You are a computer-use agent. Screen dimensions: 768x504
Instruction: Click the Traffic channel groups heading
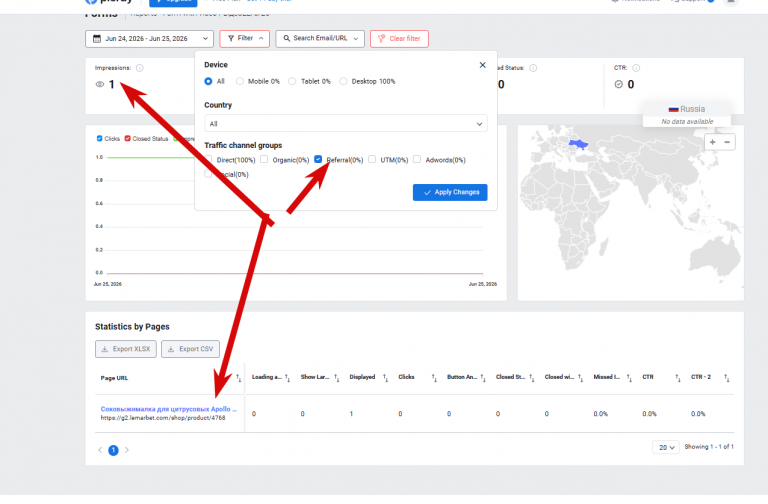click(x=243, y=145)
